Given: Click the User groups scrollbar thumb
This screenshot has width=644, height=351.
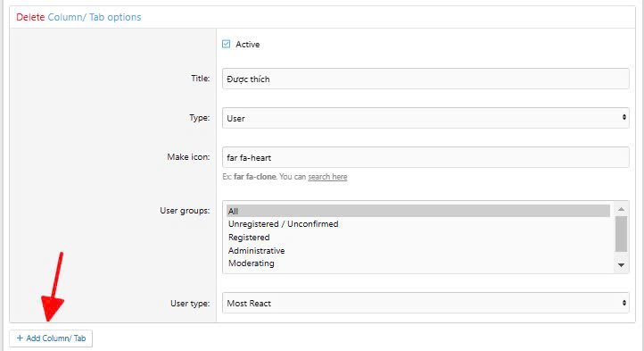Looking at the screenshot, I should 621,234.
